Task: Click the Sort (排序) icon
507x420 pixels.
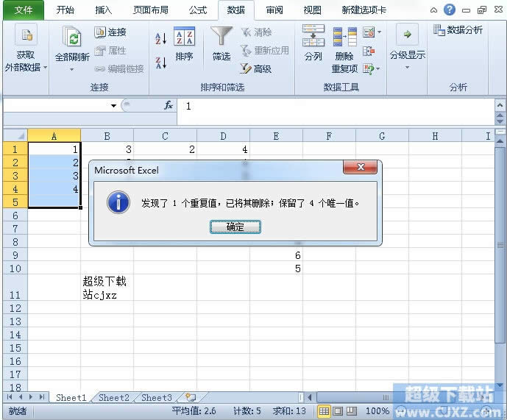Action: (x=184, y=37)
